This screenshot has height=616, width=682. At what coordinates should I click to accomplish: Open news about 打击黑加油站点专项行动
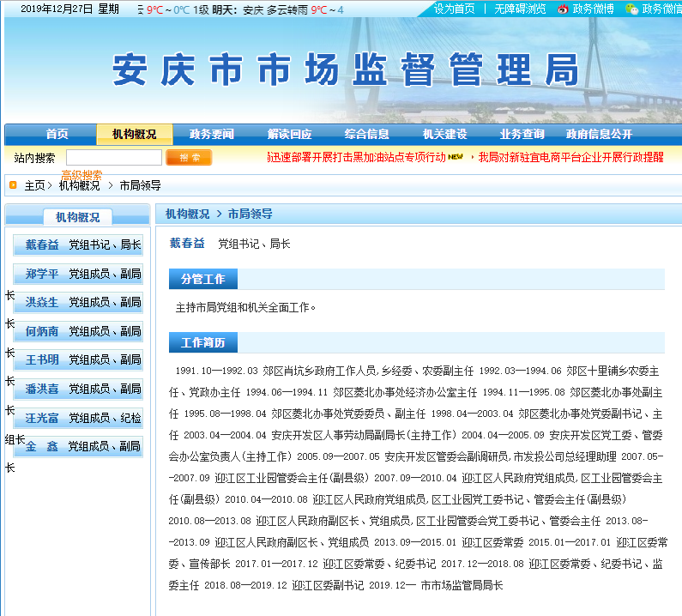[357, 157]
